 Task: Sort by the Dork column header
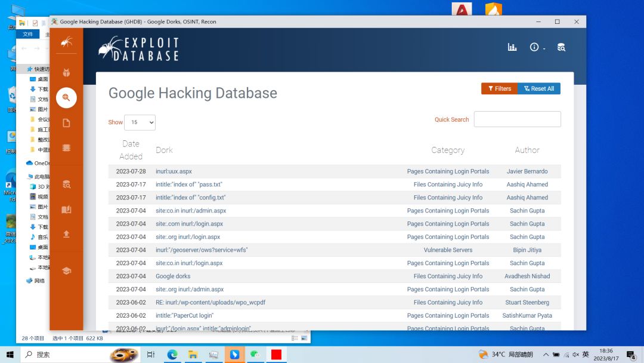click(x=165, y=150)
